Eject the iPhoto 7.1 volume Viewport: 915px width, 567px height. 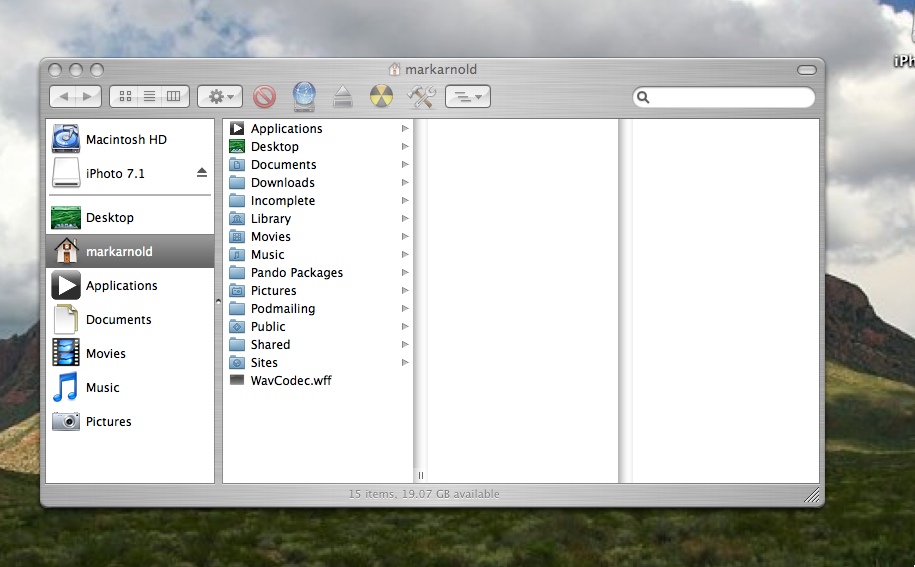(202, 173)
